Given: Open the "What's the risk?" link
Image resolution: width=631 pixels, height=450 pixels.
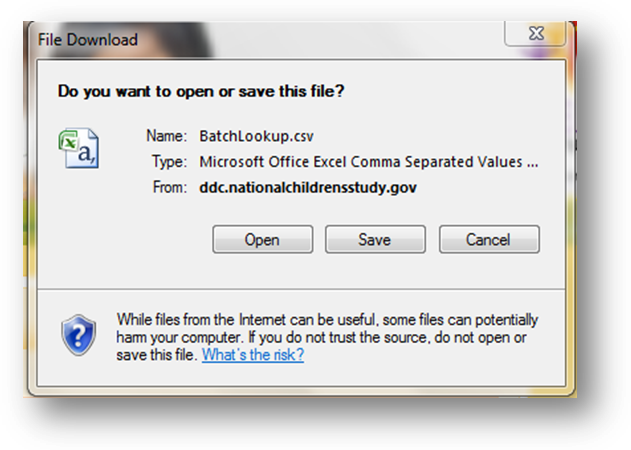Looking at the screenshot, I should pos(252,355).
